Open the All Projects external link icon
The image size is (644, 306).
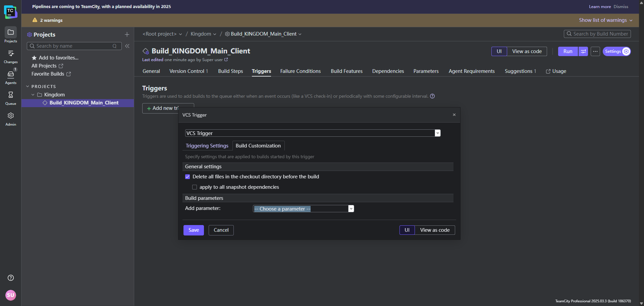(x=61, y=66)
